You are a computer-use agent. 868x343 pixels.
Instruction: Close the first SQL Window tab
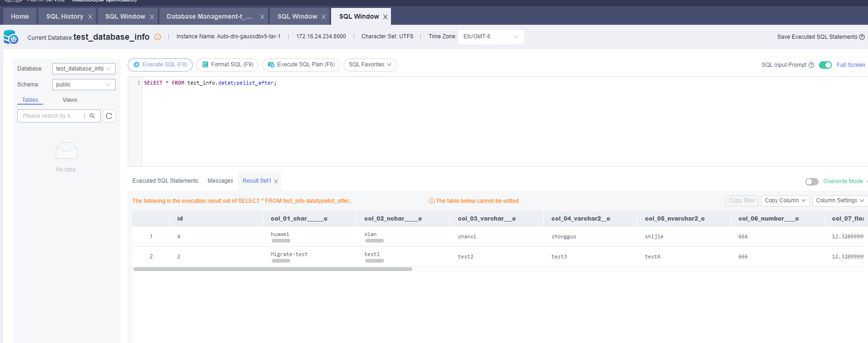(x=152, y=17)
